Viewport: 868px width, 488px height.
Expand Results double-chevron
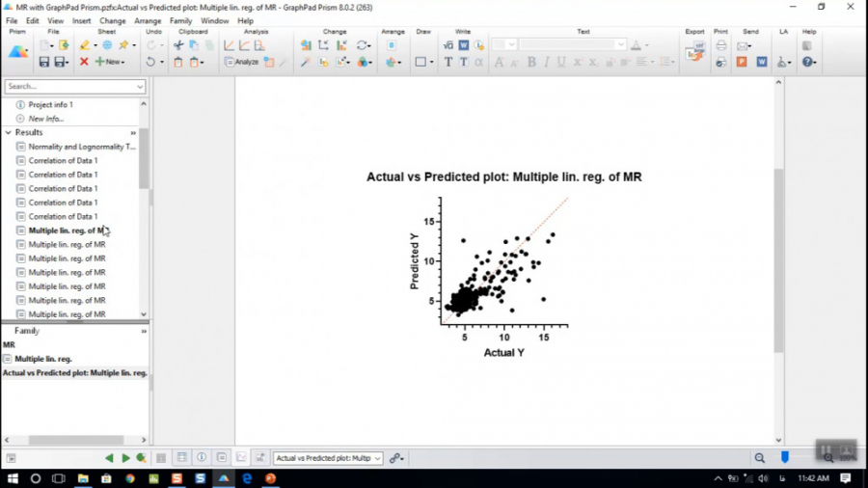click(133, 133)
